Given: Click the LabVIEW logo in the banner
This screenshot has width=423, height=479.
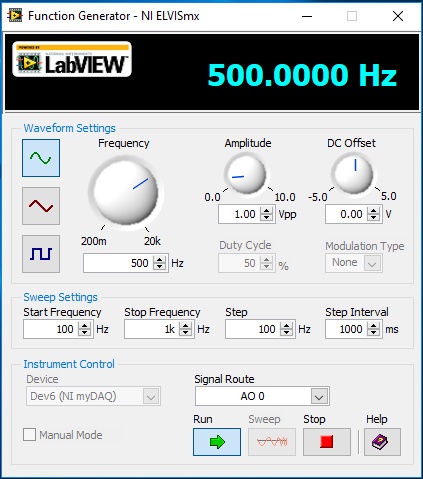Looking at the screenshot, I should tap(72, 59).
